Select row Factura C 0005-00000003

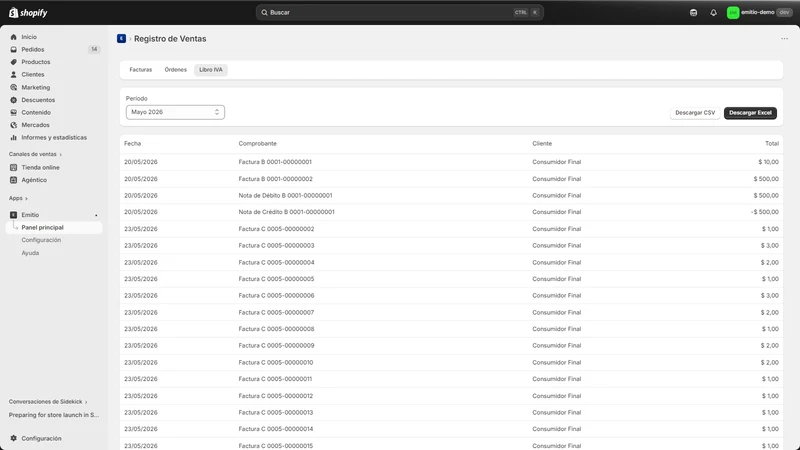(x=451, y=245)
